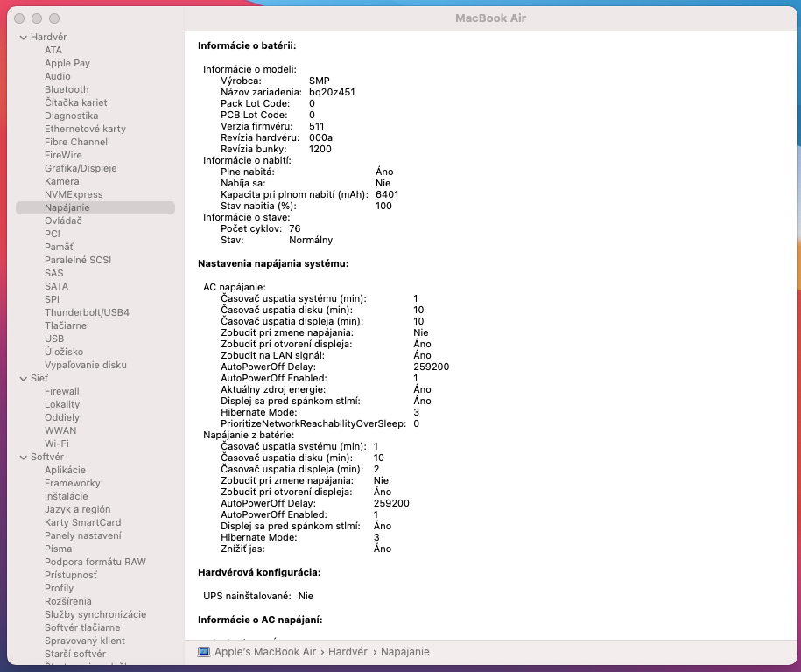
Task: Collapse the Sieť section in sidebar
Action: [23, 378]
